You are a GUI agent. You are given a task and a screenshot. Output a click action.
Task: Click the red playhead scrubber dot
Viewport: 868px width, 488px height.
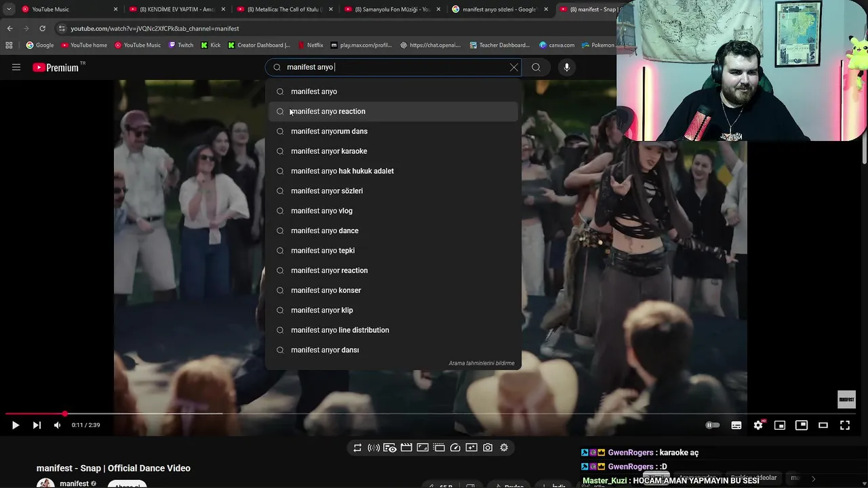click(x=64, y=413)
